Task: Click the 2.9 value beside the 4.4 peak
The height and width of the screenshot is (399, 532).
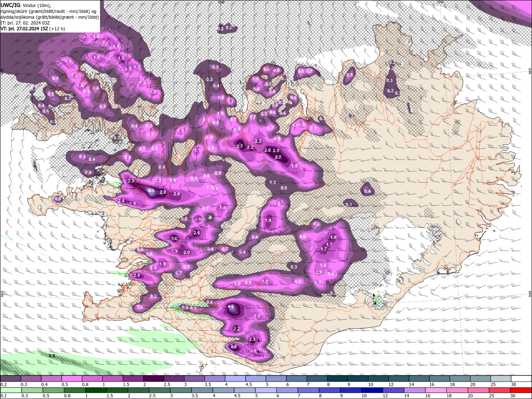Action: [x=163, y=192]
